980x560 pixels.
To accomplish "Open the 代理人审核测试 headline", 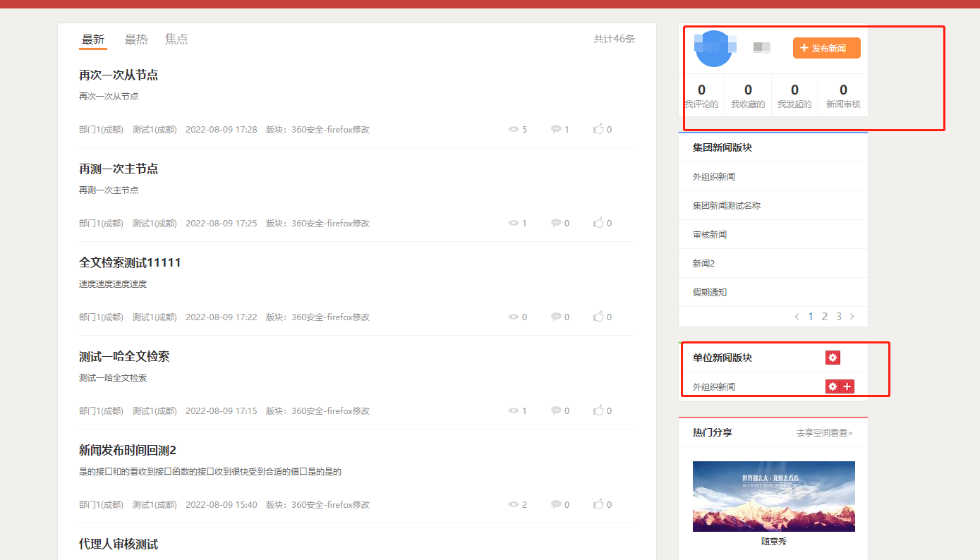I will pyautogui.click(x=119, y=544).
